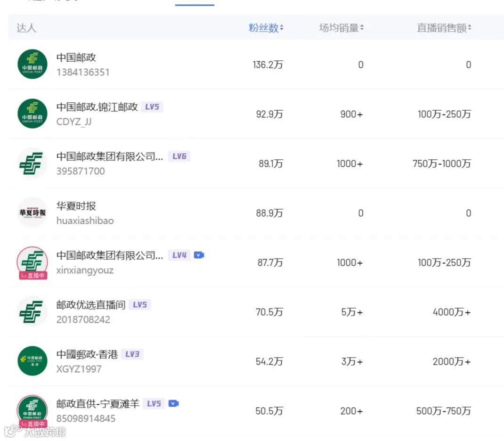Open 华夏时报 avatar
This screenshot has height=441, width=504.
[x=32, y=212]
